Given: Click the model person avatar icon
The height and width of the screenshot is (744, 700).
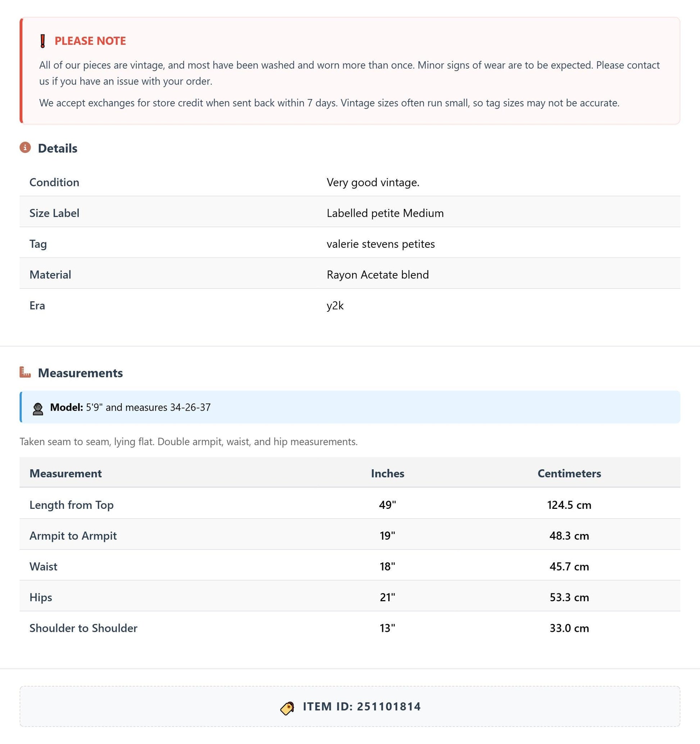Looking at the screenshot, I should click(x=38, y=408).
